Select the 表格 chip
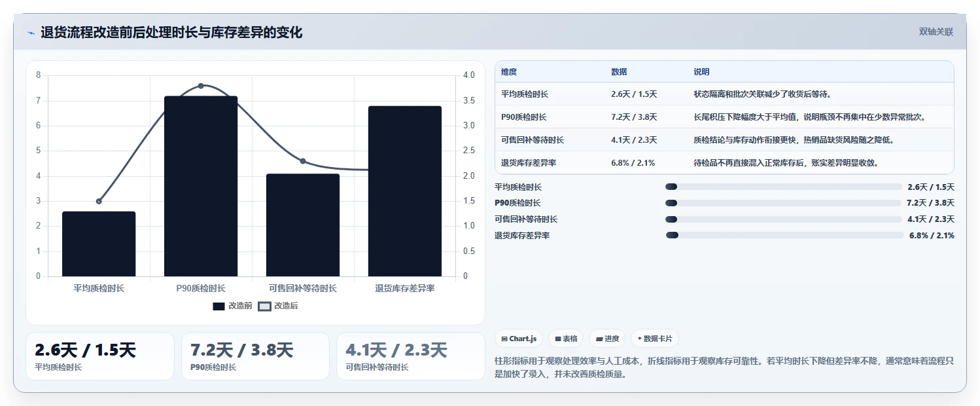 coord(566,339)
